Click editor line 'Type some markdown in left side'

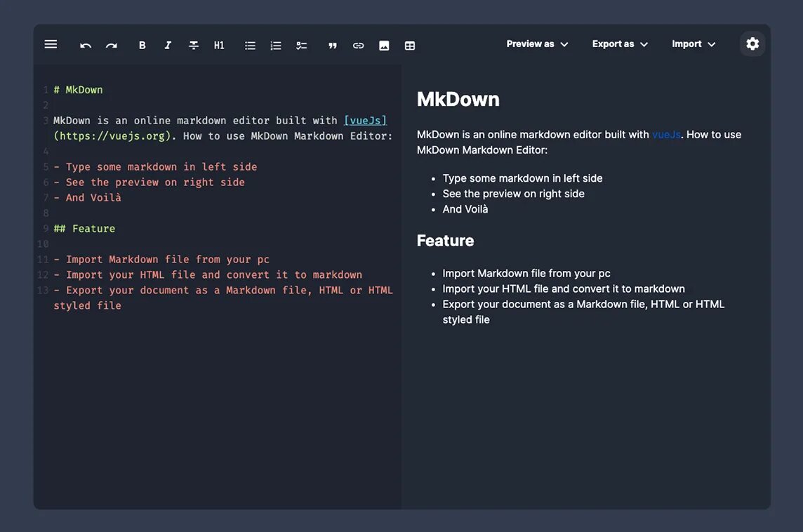click(155, 166)
